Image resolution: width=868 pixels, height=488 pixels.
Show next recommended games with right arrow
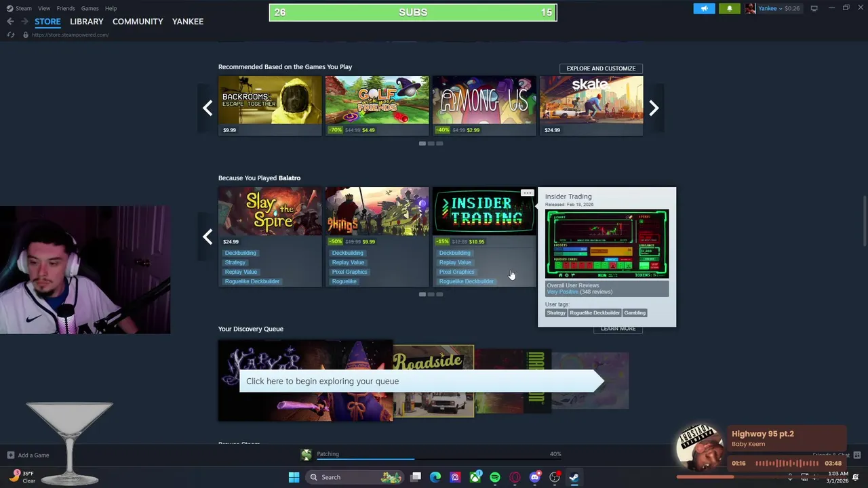654,108
